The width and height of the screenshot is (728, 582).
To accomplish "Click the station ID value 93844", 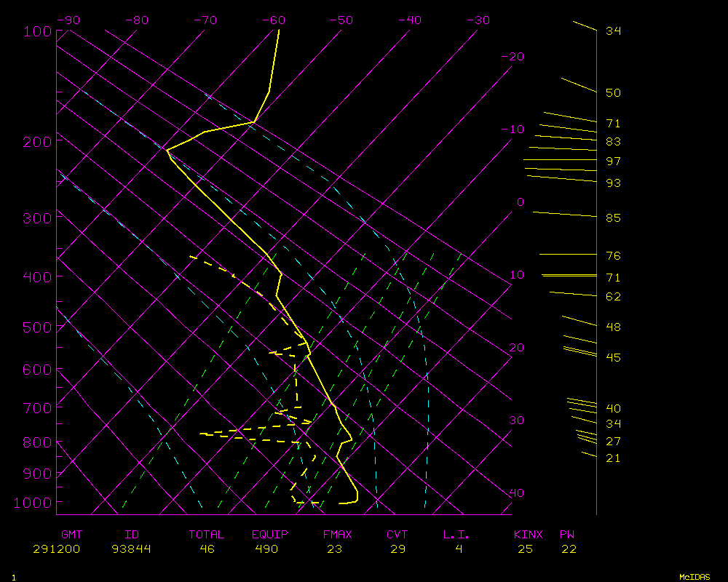I will [x=131, y=549].
